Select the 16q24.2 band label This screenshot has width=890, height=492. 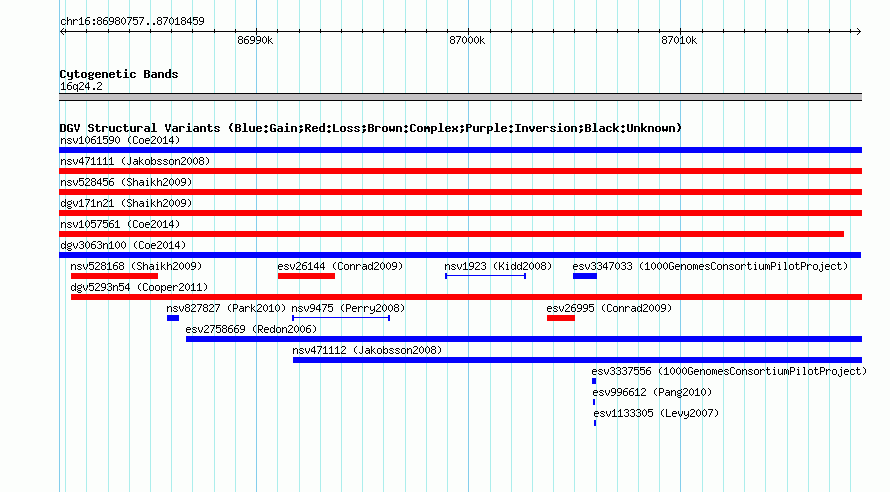point(81,86)
